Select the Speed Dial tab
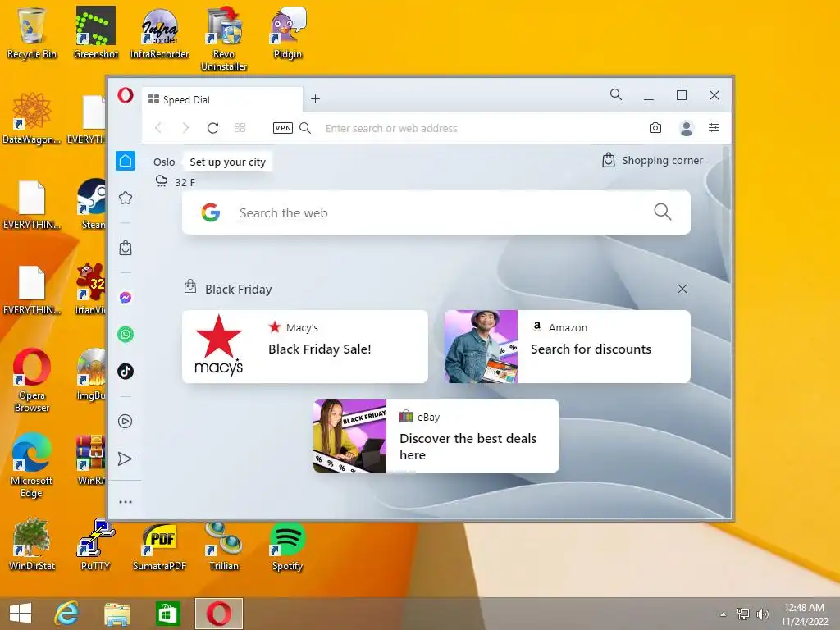 (222, 99)
